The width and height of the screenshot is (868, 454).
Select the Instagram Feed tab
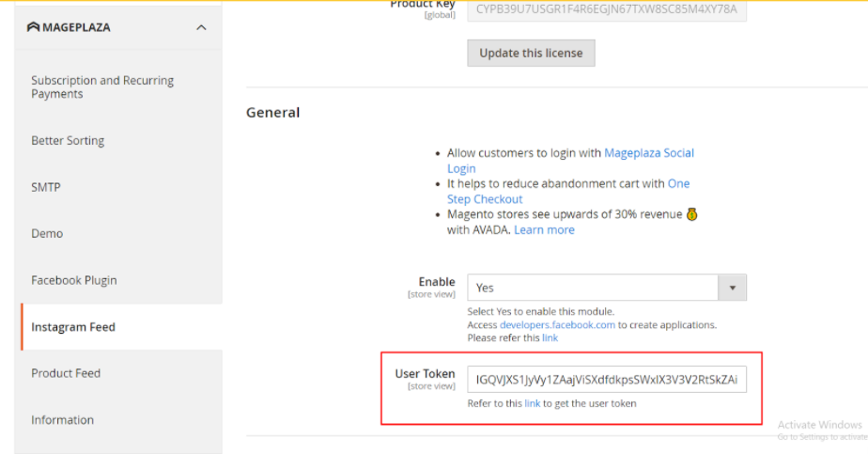pos(73,327)
